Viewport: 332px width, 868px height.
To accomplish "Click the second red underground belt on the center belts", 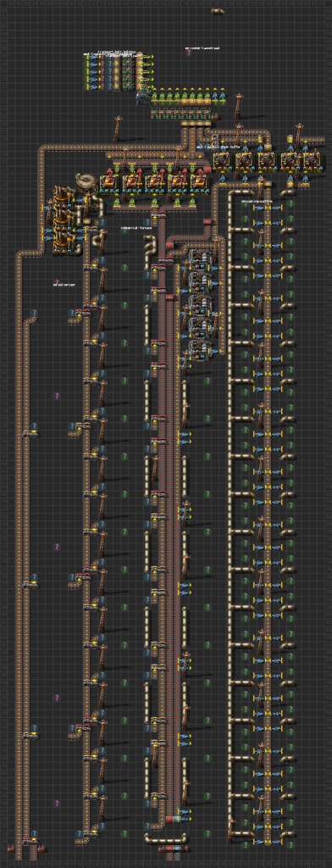I will point(170,298).
